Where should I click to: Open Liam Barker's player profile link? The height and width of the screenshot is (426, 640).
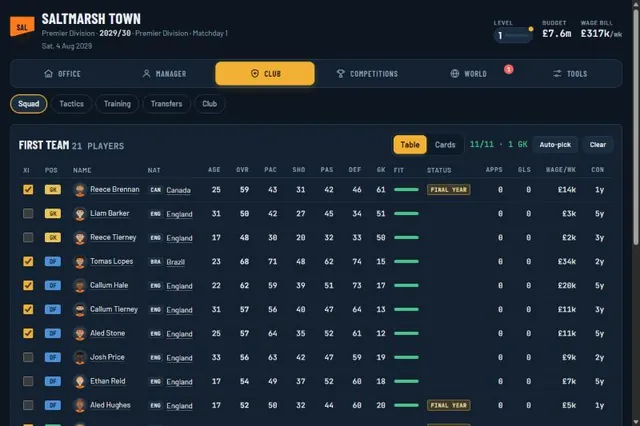109,213
